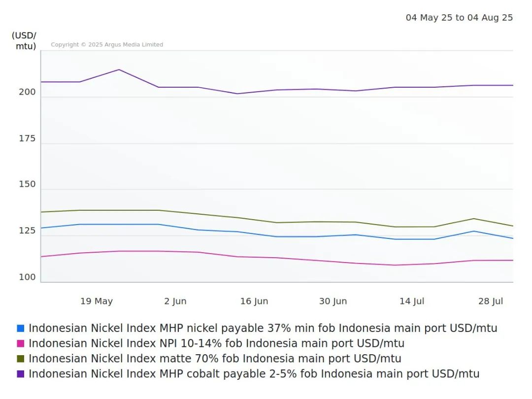Toggle the matte 70% fob Indonesia legend label

click(x=215, y=359)
